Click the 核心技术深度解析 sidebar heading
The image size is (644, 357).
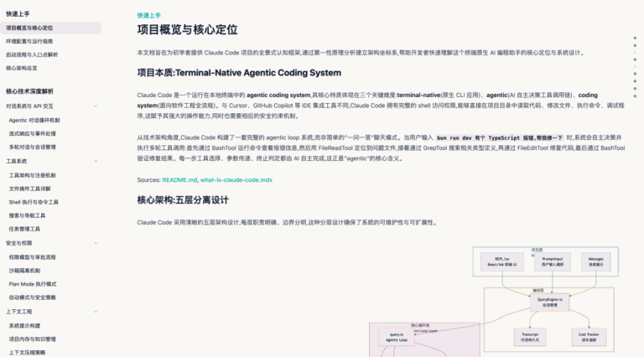[29, 91]
